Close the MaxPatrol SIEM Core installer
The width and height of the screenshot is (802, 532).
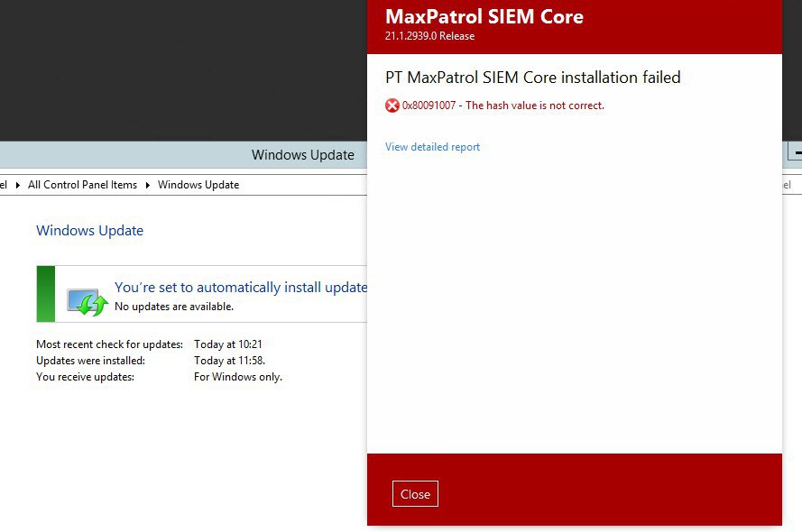(415, 493)
